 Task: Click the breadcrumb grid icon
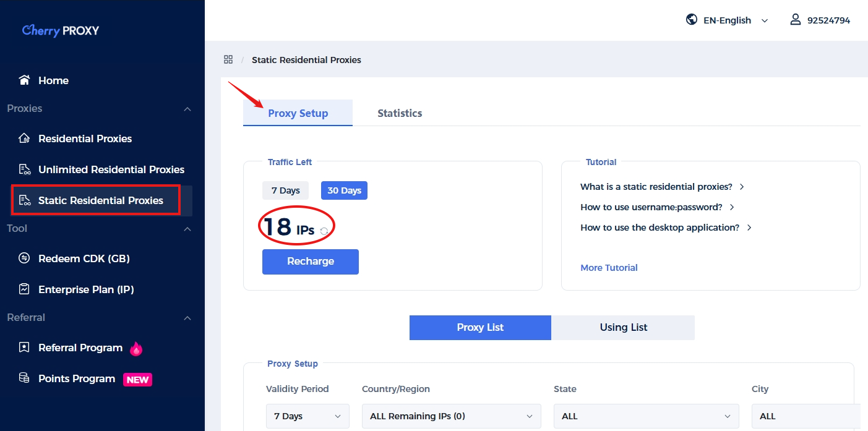point(228,60)
